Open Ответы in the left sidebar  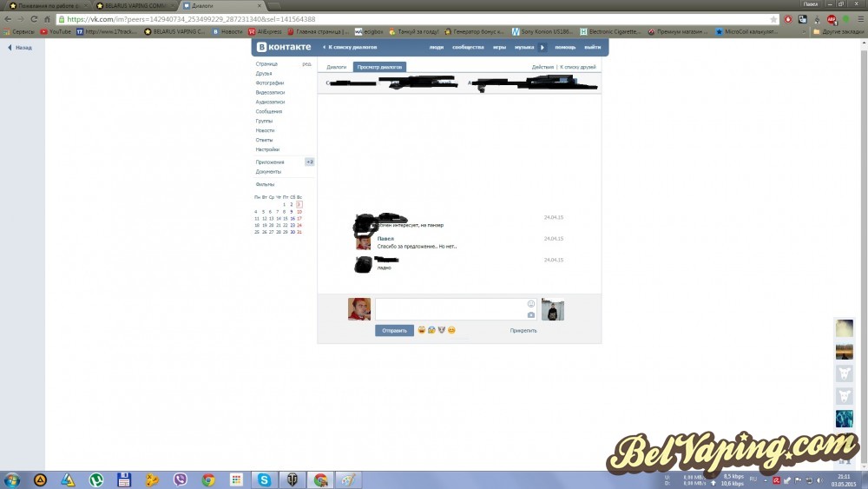264,140
